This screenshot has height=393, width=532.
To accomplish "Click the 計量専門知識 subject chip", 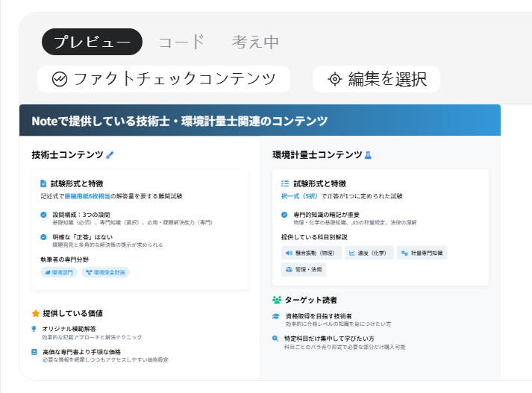I will point(422,253).
